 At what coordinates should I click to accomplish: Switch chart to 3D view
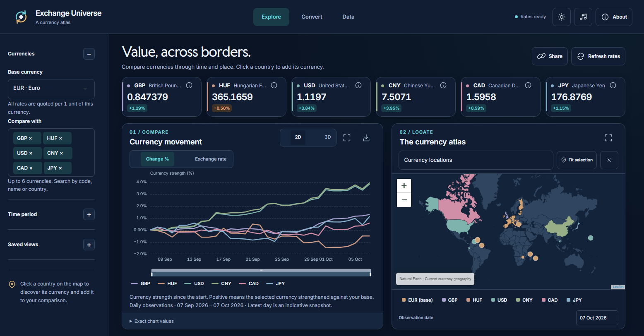pos(328,137)
